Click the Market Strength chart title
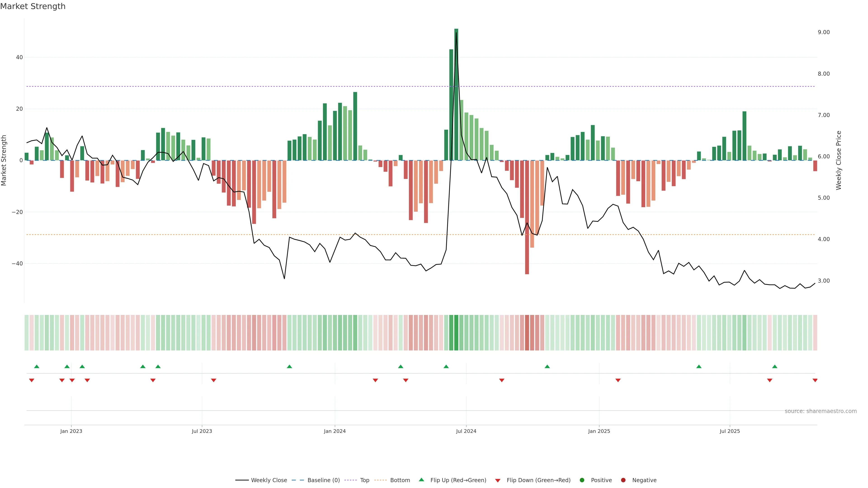This screenshot has width=868, height=488. [x=33, y=6]
